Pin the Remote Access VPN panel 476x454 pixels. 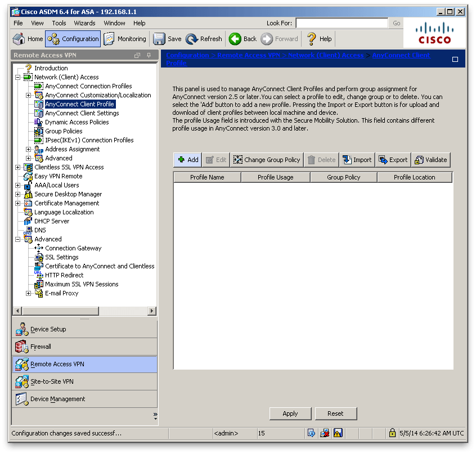coord(149,55)
